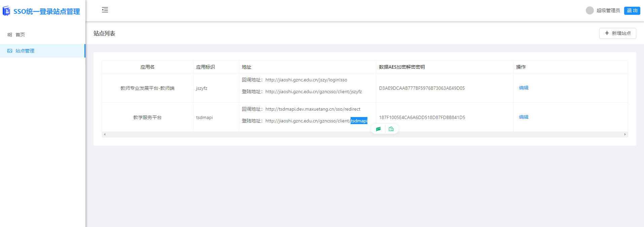
Task: Click 站点列表 page heading
Action: pos(104,33)
